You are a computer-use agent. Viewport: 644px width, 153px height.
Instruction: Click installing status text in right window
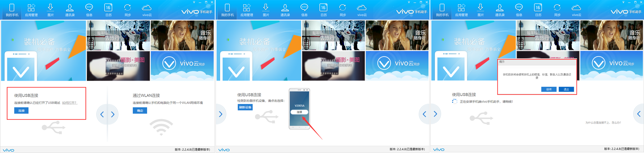[x=486, y=102]
